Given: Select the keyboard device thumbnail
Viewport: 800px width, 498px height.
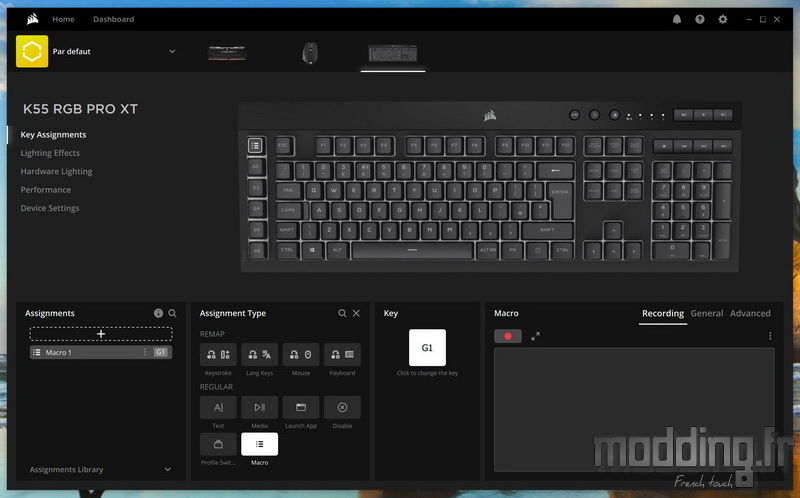Looking at the screenshot, I should [x=393, y=53].
